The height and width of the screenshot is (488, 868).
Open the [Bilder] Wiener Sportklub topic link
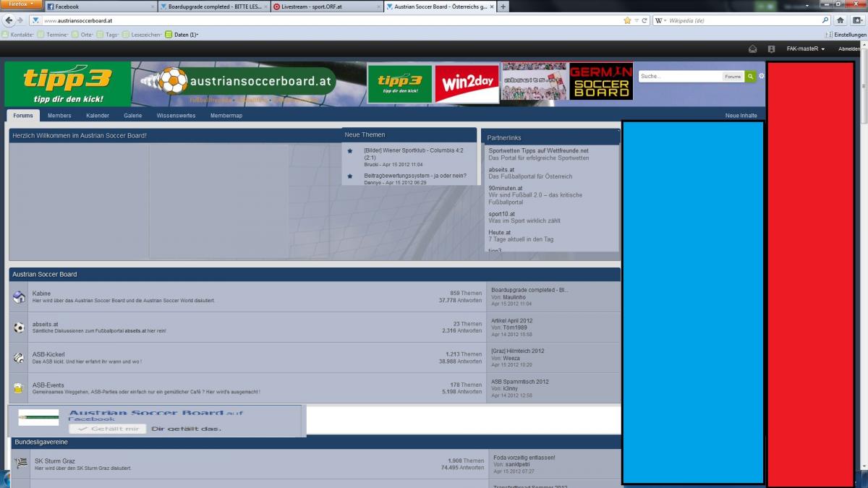click(414, 154)
